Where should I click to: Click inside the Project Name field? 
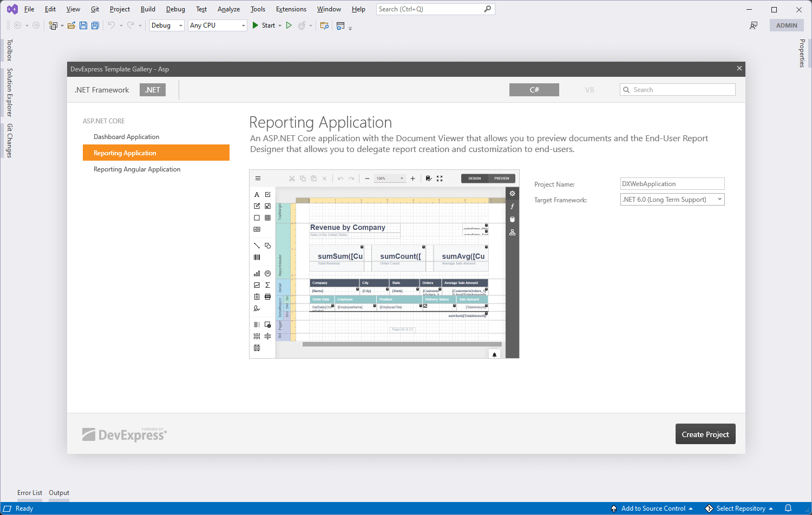[x=672, y=183]
